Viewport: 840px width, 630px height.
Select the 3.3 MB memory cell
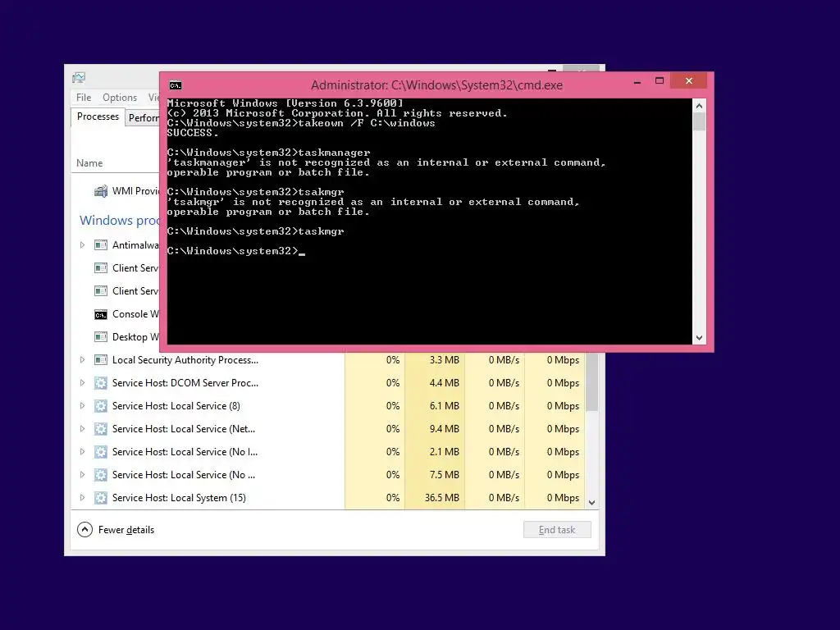[435, 360]
